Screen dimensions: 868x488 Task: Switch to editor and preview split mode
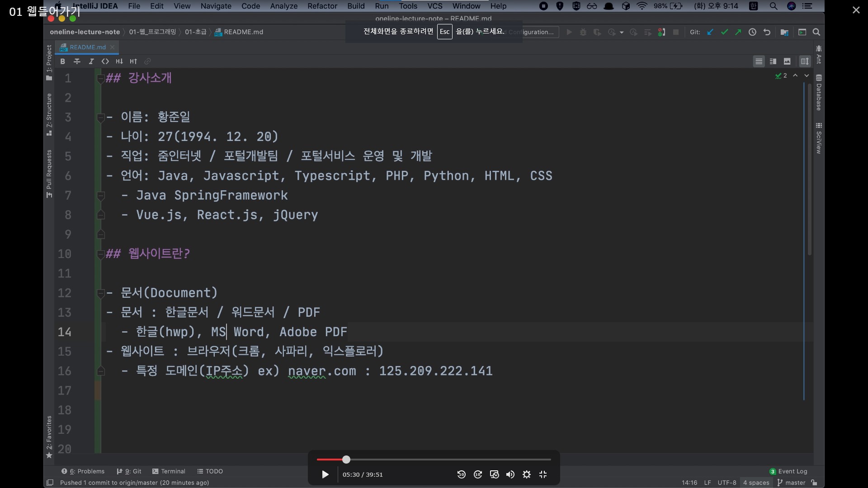(773, 61)
